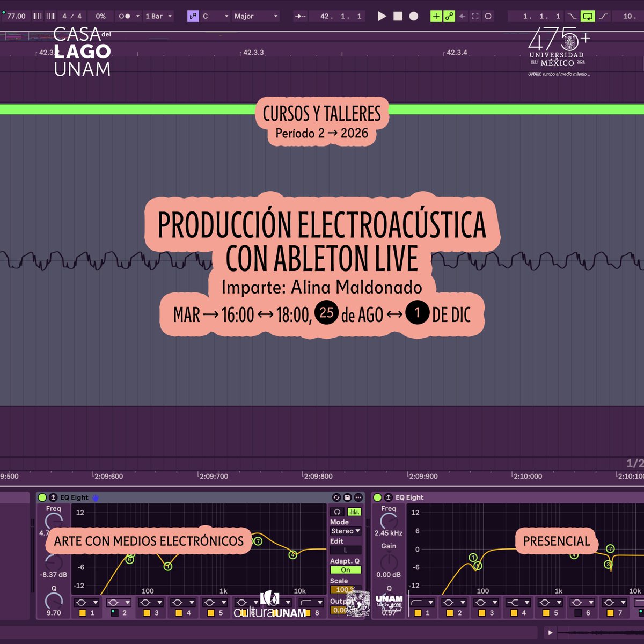
Task: Toggle the inactive band 6 square in right EQ
Action: [x=578, y=613]
